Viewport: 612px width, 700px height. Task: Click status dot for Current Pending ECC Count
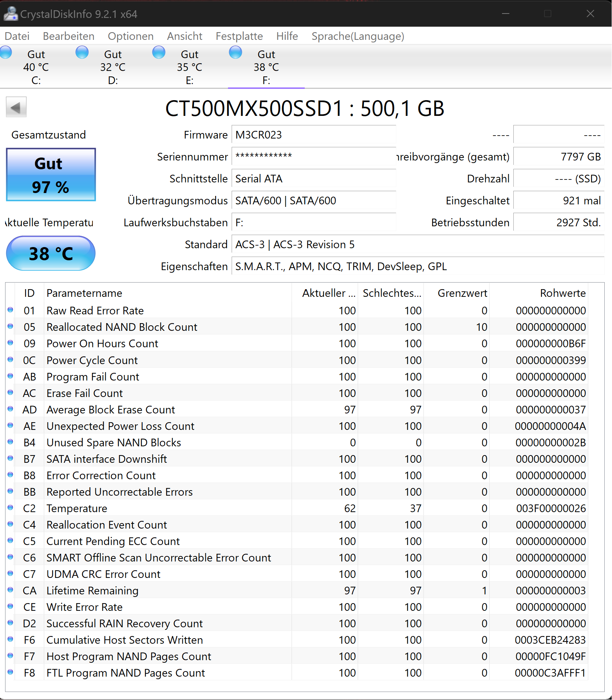point(10,541)
